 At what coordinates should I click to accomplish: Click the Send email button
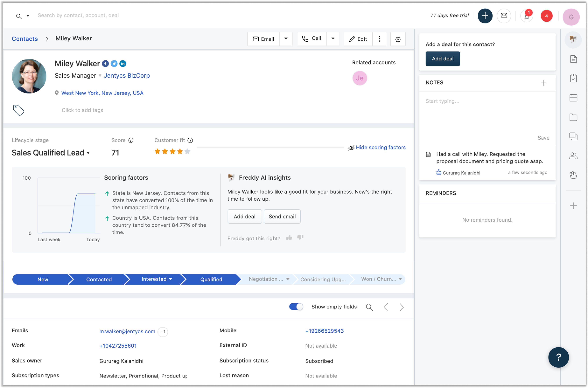click(x=282, y=217)
